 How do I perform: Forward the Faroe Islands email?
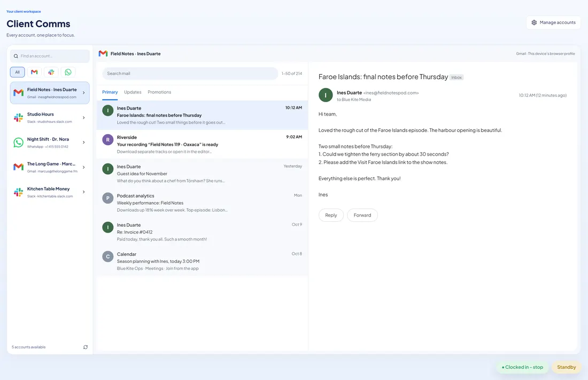362,215
